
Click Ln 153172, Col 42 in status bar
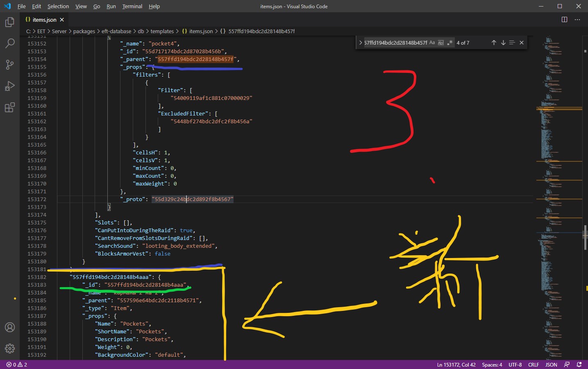coord(456,364)
